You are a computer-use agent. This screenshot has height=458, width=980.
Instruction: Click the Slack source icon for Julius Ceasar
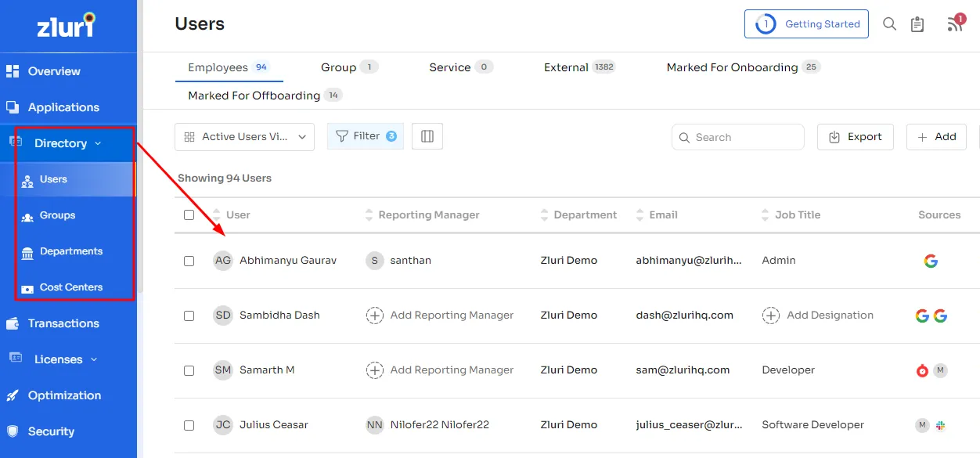coord(940,425)
